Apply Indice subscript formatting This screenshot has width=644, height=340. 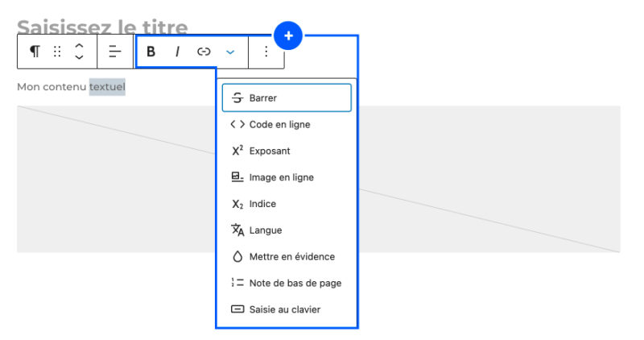[287, 204]
